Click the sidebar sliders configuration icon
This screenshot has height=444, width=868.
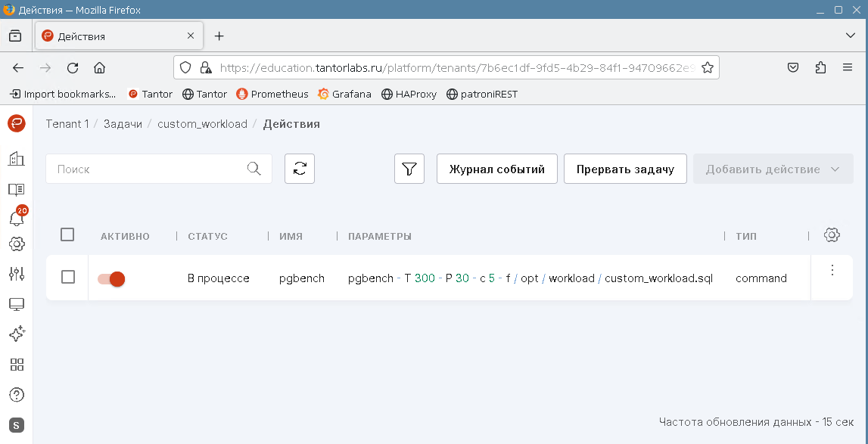point(17,274)
